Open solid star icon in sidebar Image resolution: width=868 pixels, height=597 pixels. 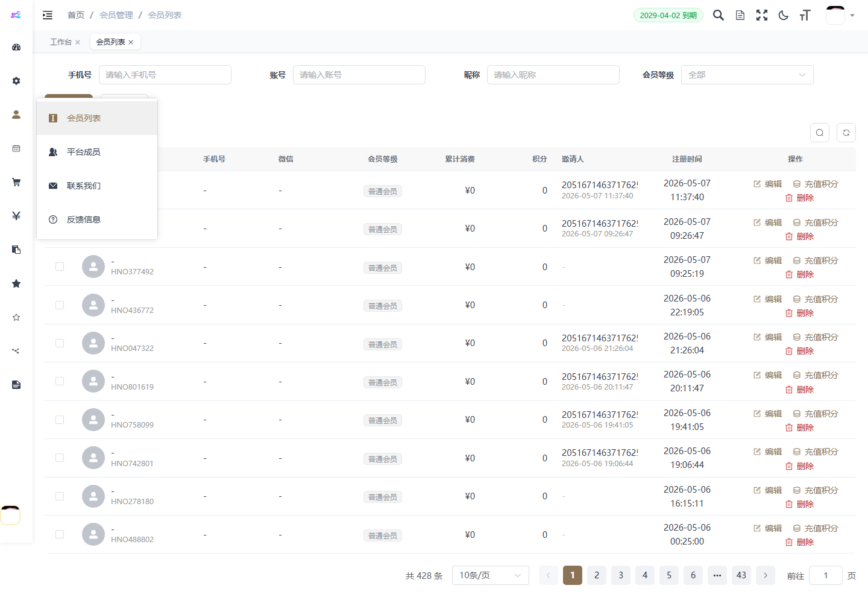point(16,283)
